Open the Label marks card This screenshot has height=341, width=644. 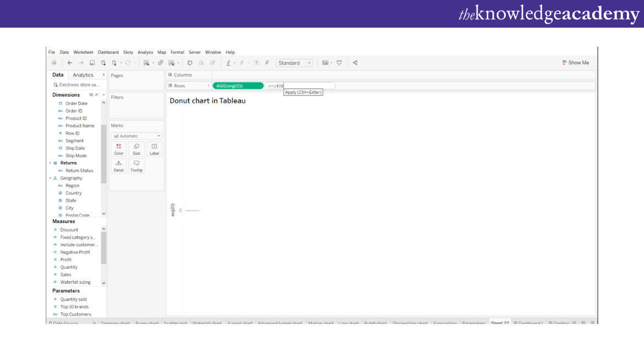coord(154,149)
